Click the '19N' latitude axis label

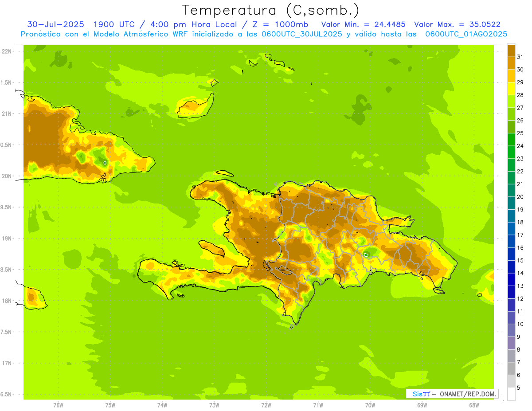point(7,239)
